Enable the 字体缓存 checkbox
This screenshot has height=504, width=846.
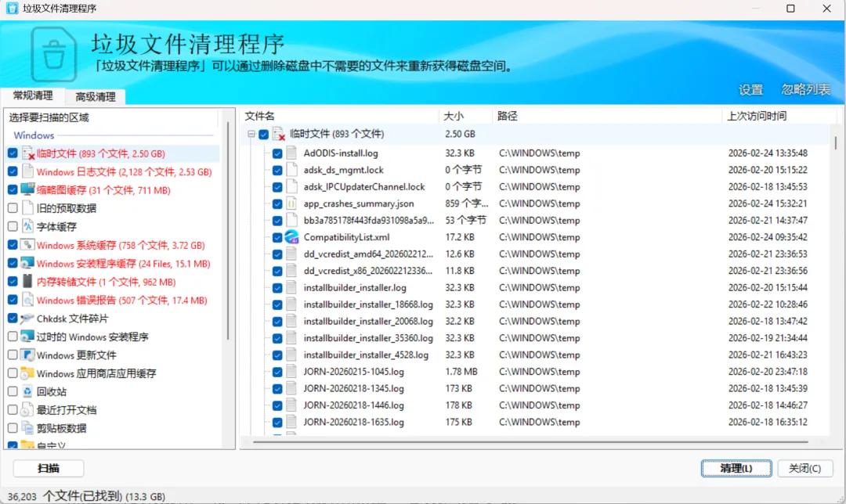[13, 226]
